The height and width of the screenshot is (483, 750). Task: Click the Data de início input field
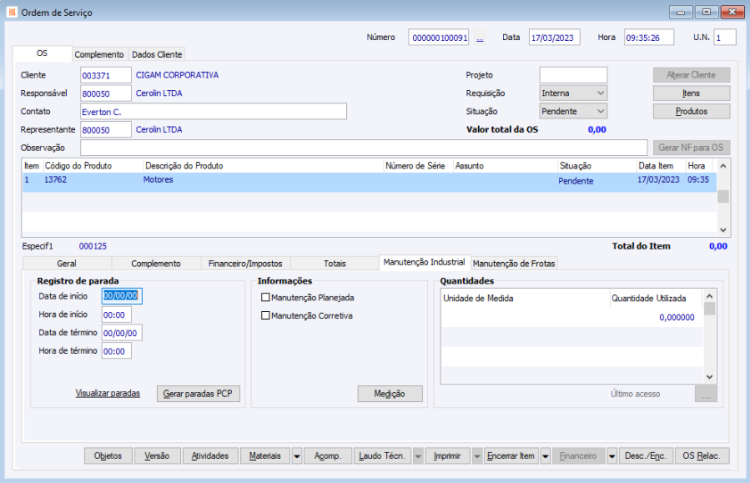click(122, 296)
